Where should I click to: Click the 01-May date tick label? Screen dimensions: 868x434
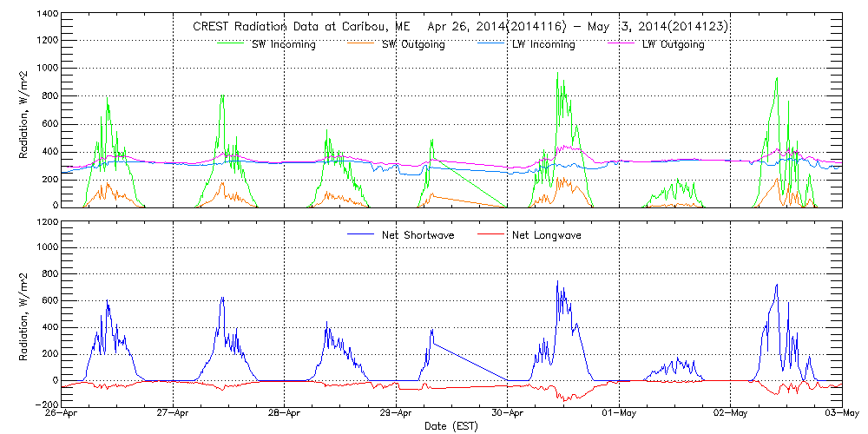click(619, 413)
